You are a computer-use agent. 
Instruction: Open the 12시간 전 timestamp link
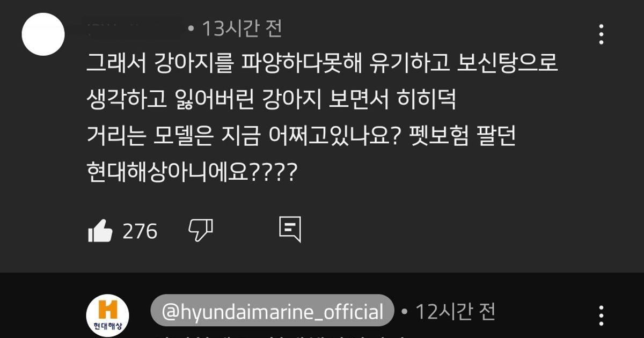455,311
